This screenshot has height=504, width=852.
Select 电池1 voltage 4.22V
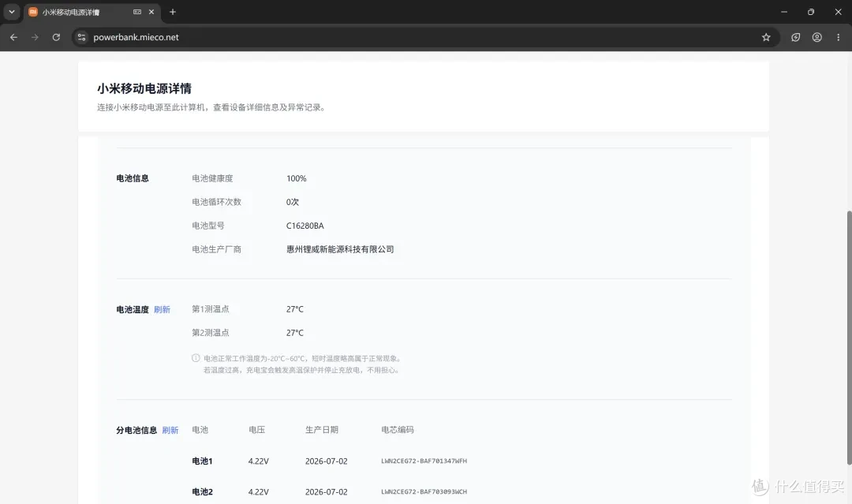(x=259, y=461)
